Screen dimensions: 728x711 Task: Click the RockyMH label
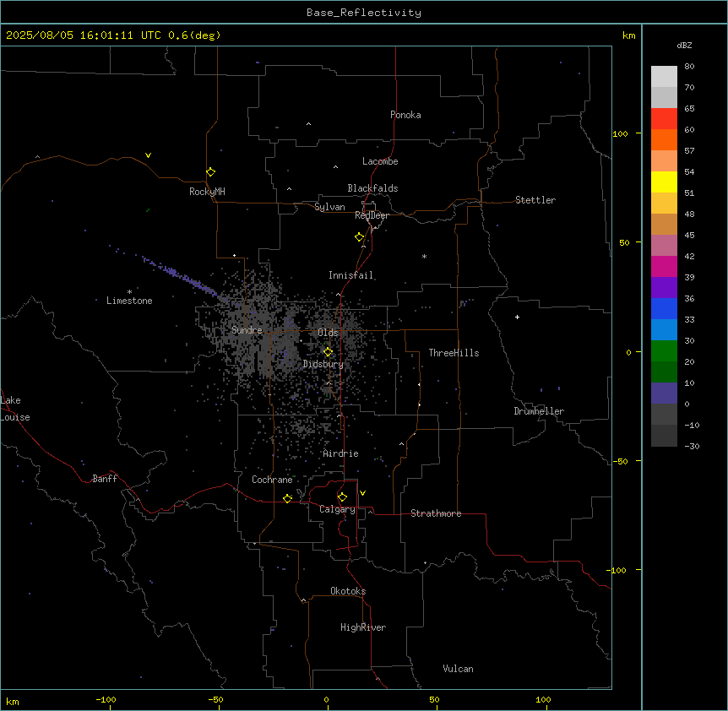coord(207,192)
